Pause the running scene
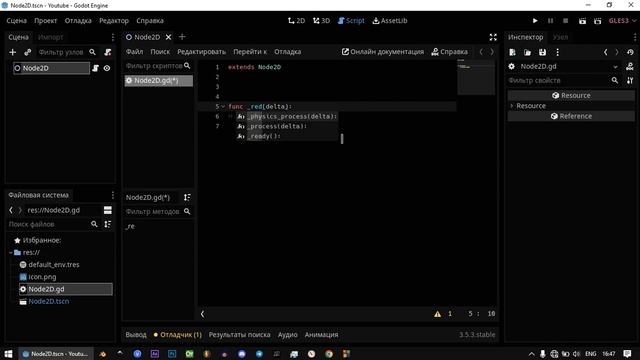 (550, 21)
